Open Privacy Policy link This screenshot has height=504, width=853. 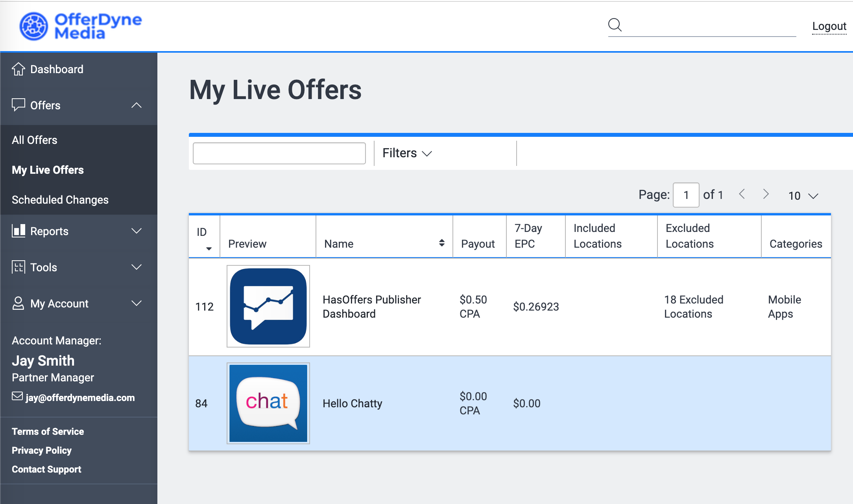42,450
